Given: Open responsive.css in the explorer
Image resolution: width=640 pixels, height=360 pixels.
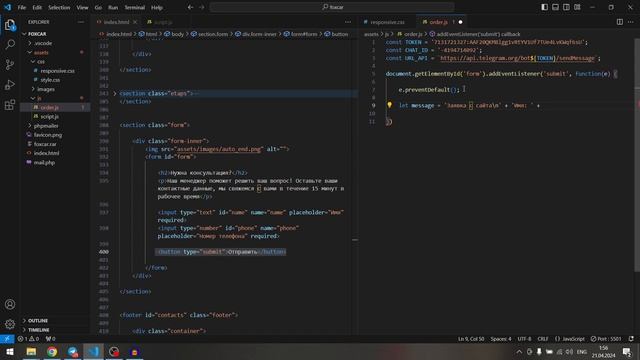Looking at the screenshot, I should coord(58,71).
